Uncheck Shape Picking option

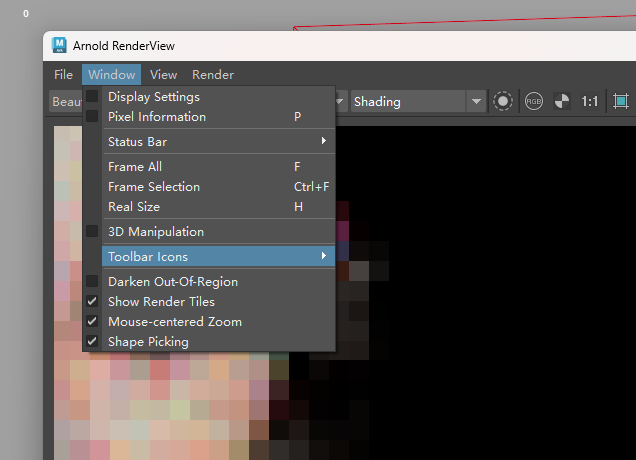(92, 341)
